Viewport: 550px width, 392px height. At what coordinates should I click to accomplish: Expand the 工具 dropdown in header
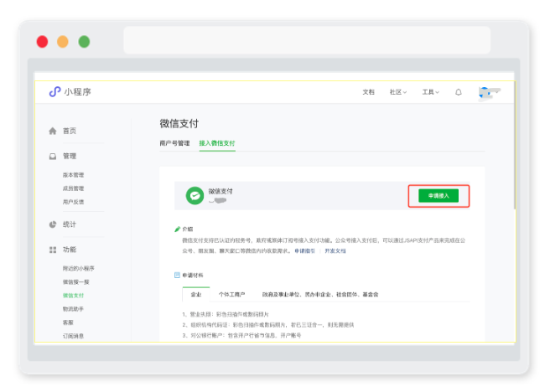[430, 92]
